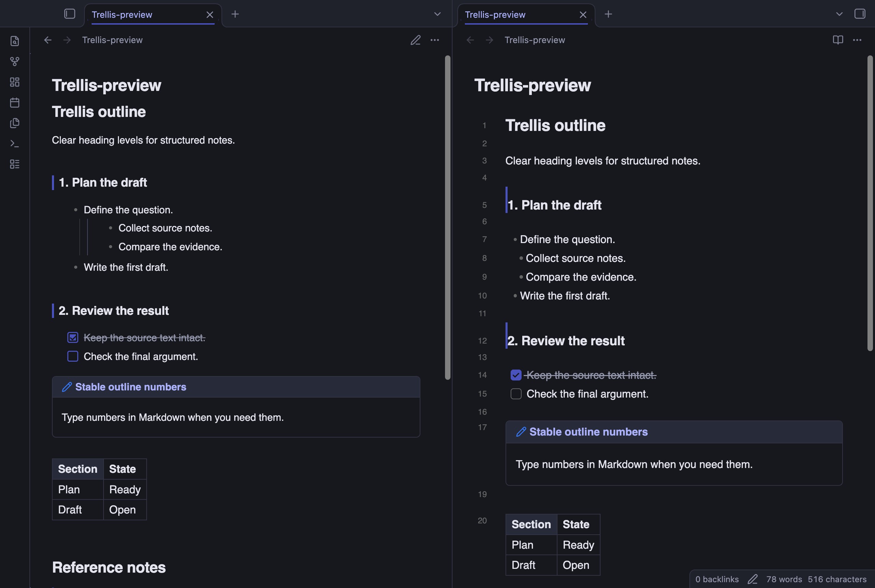Click 'Write the first draft.' in left pane
Image resolution: width=875 pixels, height=588 pixels.
(x=126, y=267)
